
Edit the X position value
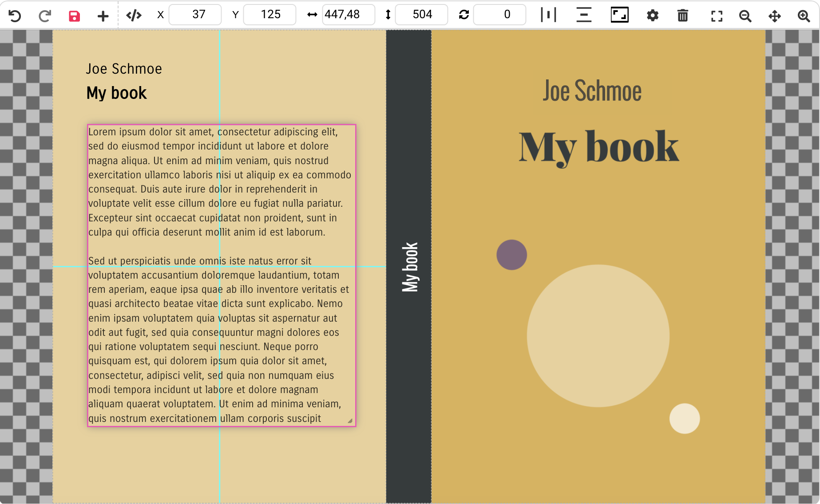195,15
